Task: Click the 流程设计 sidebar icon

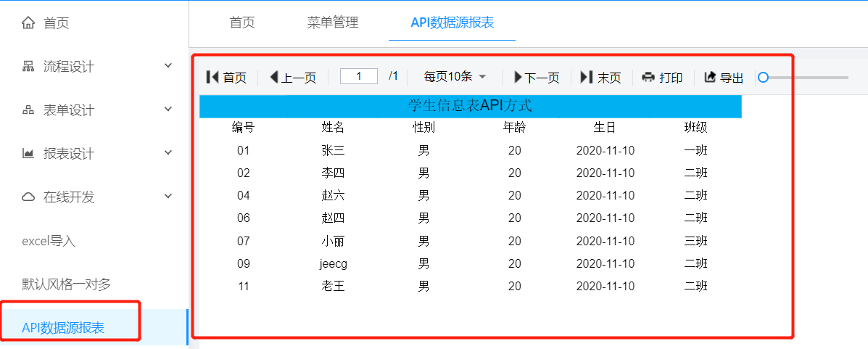Action: click(28, 67)
